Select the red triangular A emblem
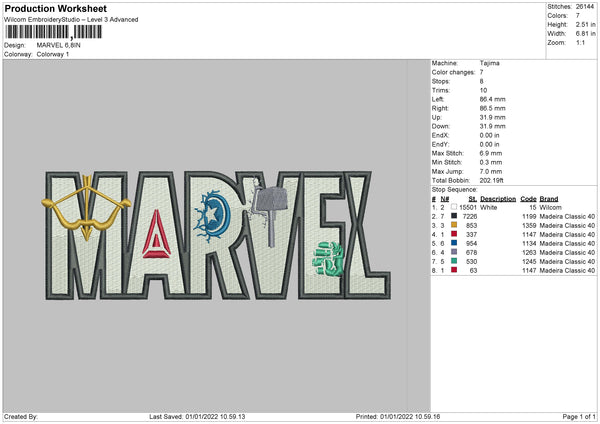The height and width of the screenshot is (424, 600). pyautogui.click(x=156, y=234)
